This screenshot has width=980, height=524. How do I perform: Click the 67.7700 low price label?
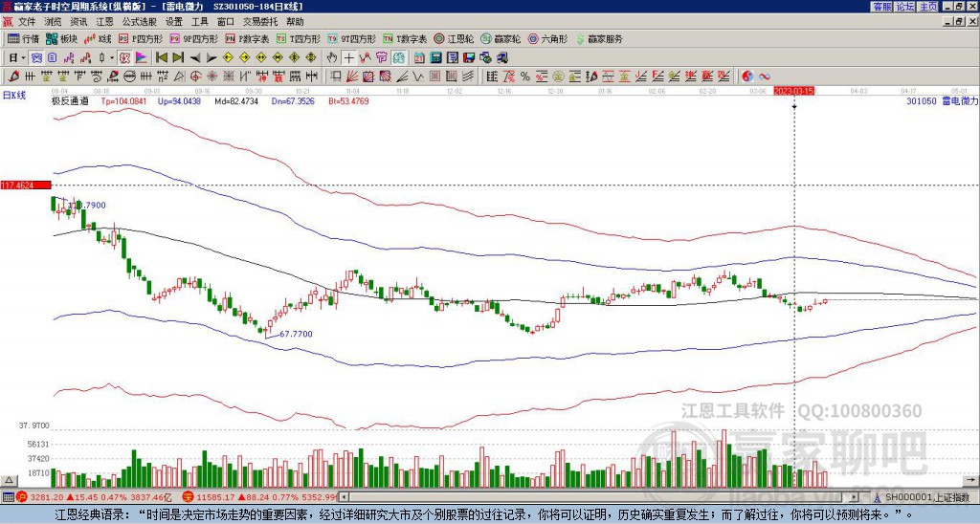click(296, 334)
